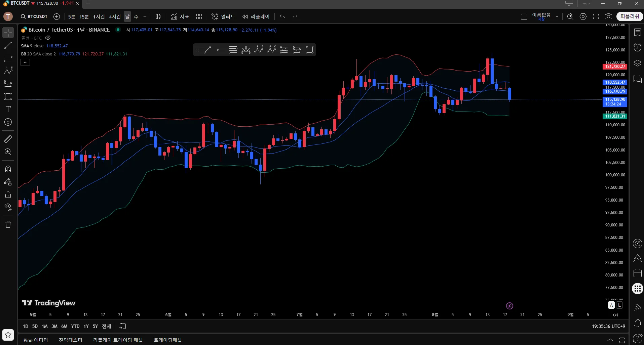
Task: Open the alerts clock panel icon
Action: pos(637,47)
